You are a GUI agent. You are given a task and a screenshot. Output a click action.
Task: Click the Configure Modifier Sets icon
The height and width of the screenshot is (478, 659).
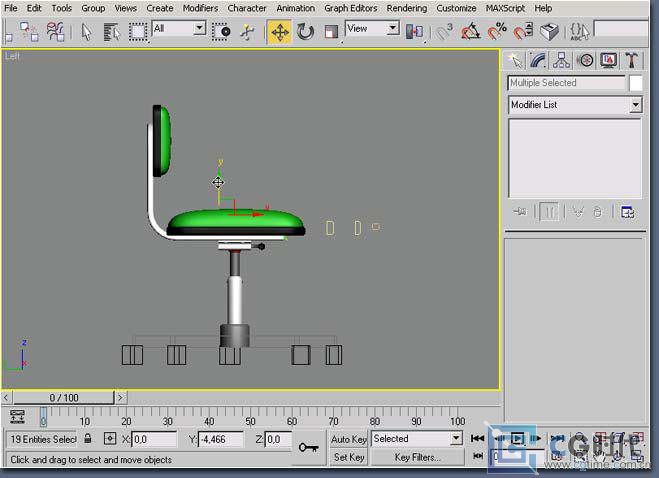(x=627, y=212)
